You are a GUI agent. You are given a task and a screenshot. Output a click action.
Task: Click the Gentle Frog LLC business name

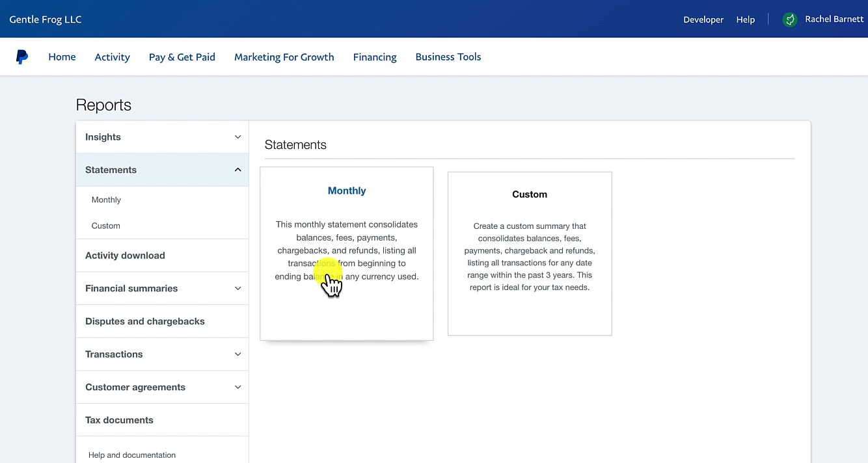[x=46, y=20]
